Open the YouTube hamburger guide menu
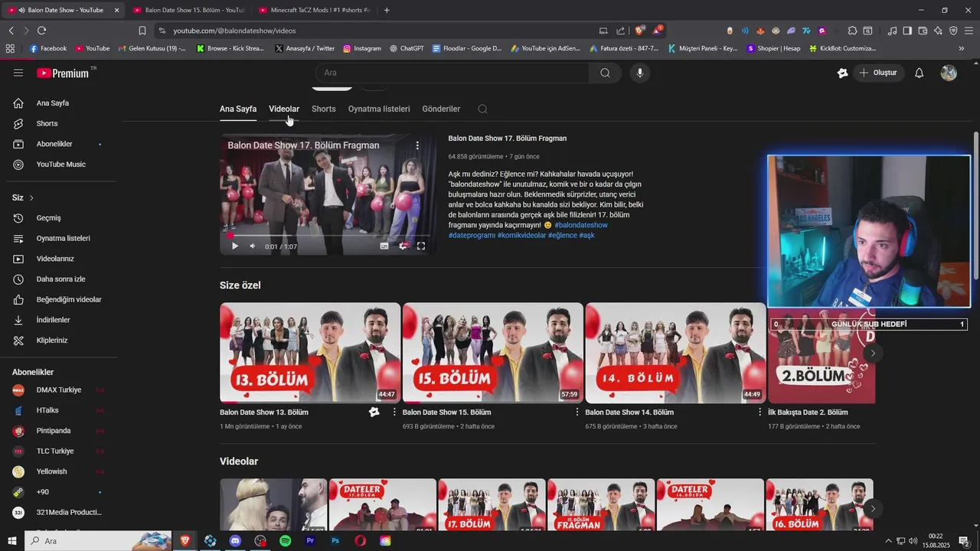The width and height of the screenshot is (980, 551). [x=18, y=73]
